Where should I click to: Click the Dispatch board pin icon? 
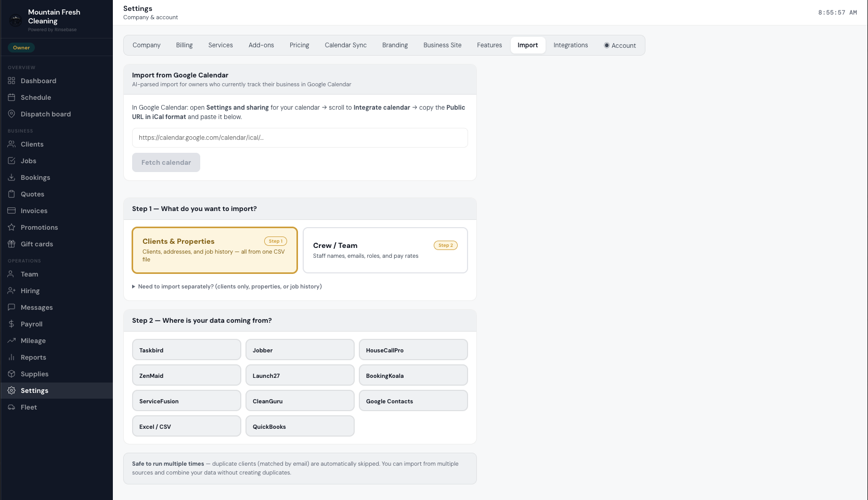(x=11, y=114)
